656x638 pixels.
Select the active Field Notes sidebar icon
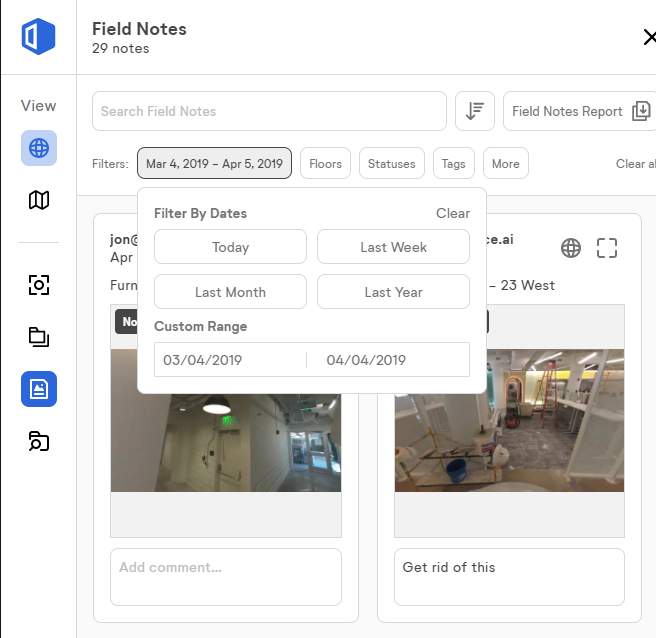coord(39,389)
